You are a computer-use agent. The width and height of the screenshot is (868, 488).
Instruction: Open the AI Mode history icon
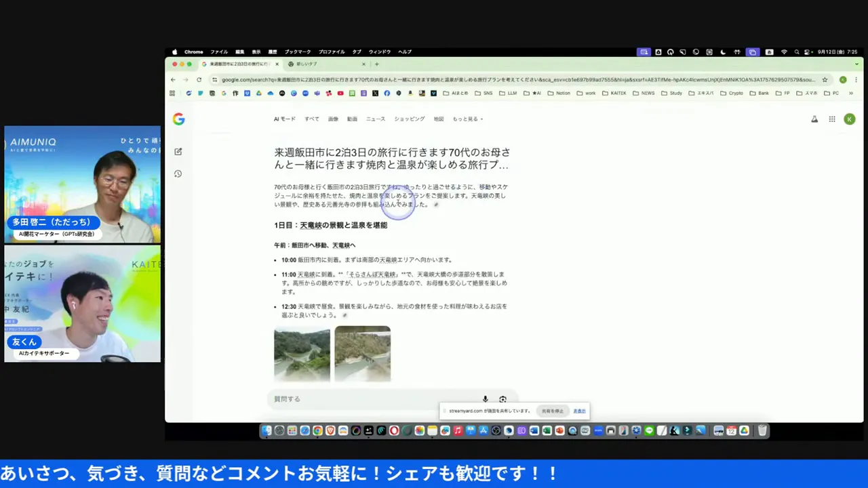pos(178,174)
